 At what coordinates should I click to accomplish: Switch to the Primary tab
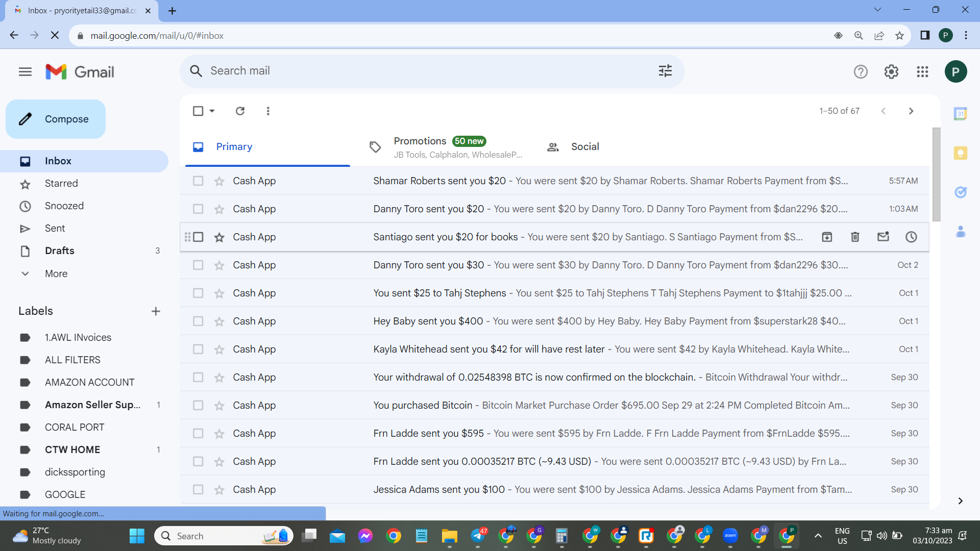coord(267,147)
